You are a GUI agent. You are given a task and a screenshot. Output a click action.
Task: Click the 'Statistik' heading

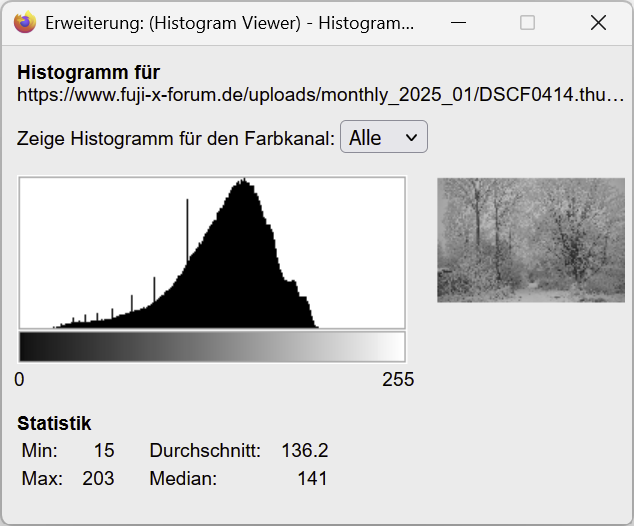[x=54, y=423]
